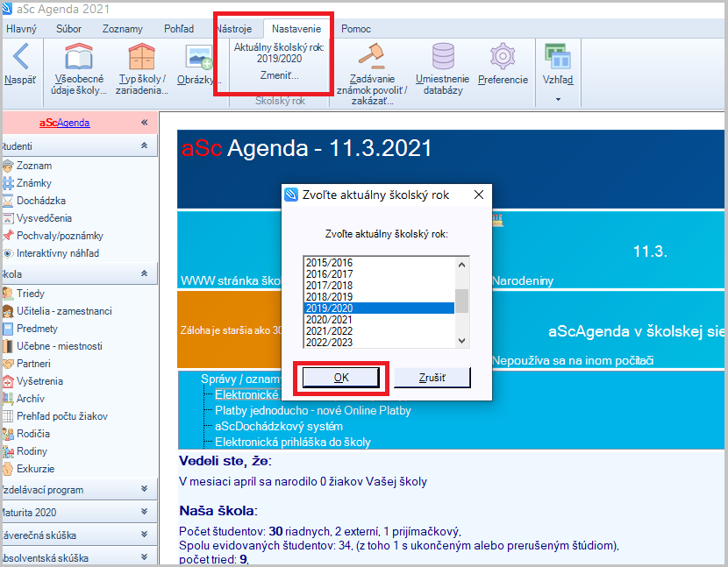Click the Naspäť back arrow icon

pyautogui.click(x=21, y=56)
